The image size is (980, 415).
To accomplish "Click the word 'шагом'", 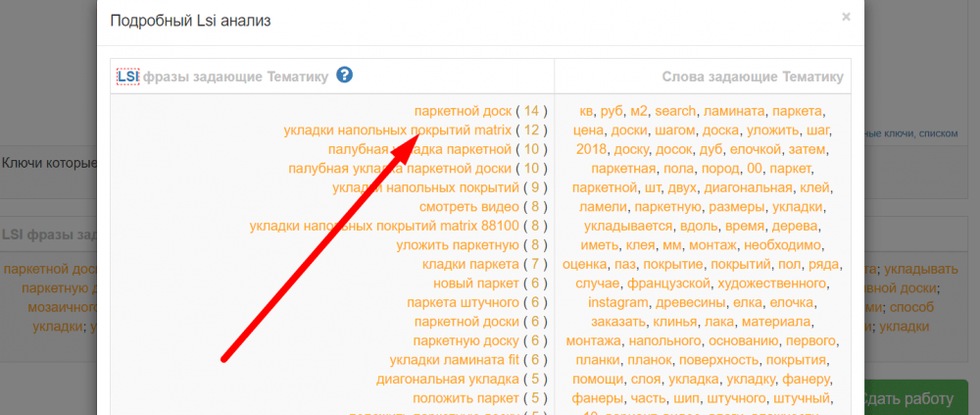I will coord(675,130).
